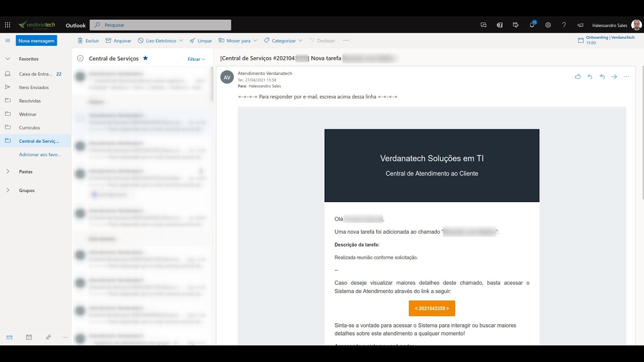The image size is (644, 362).
Task: Click Limpar in toolbar
Action: pyautogui.click(x=201, y=41)
